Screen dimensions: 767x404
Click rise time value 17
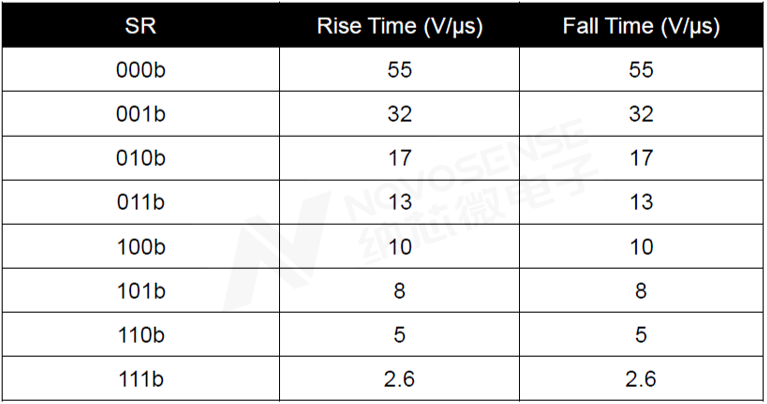(400, 158)
